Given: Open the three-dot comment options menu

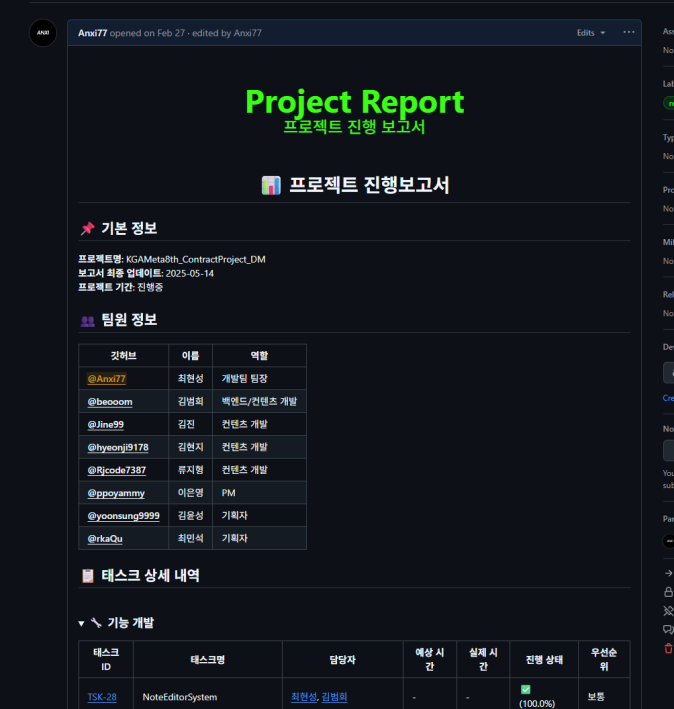Looking at the screenshot, I should click(628, 32).
